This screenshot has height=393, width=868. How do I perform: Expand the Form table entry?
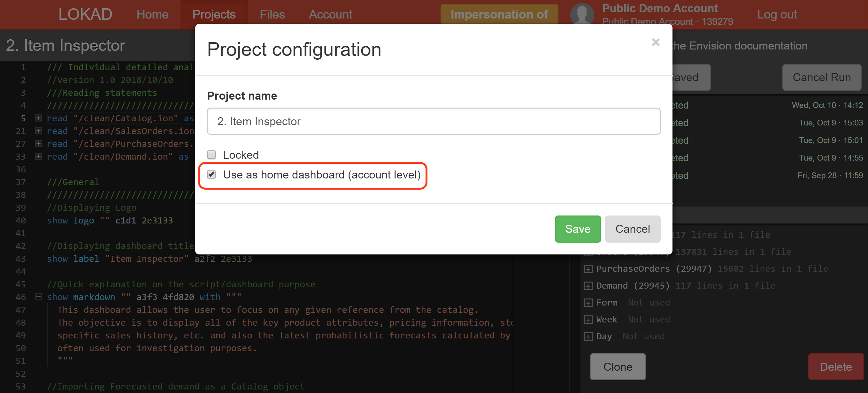[x=588, y=302]
